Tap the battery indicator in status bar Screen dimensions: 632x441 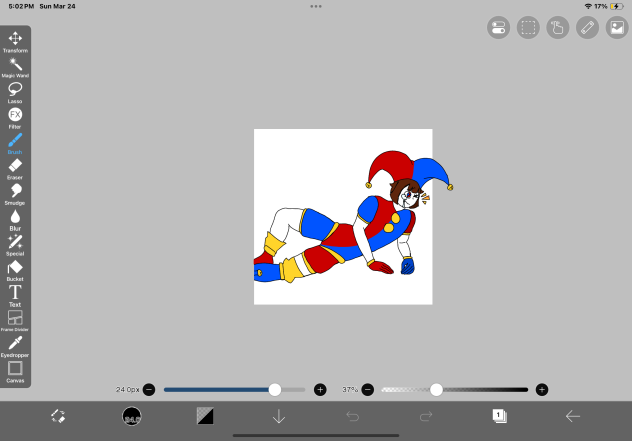click(617, 6)
